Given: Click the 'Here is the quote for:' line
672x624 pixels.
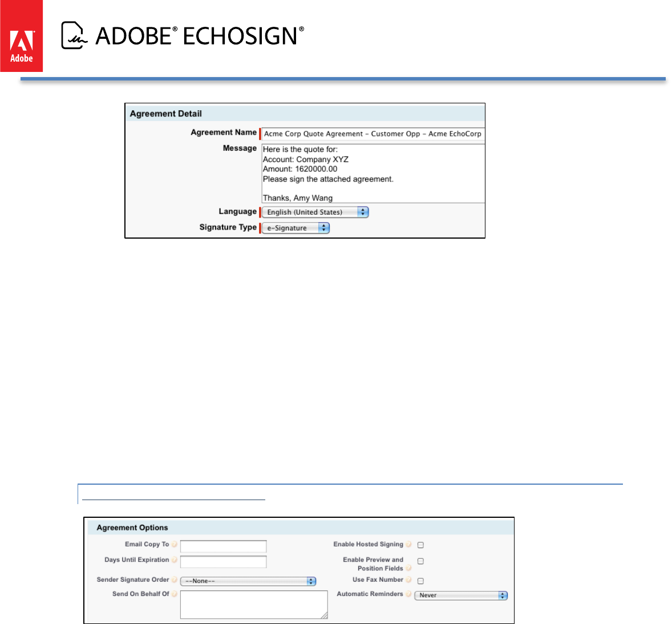Looking at the screenshot, I should (x=300, y=149).
